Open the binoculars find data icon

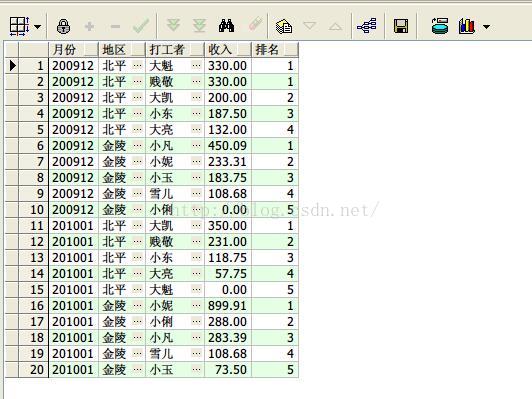(226, 26)
